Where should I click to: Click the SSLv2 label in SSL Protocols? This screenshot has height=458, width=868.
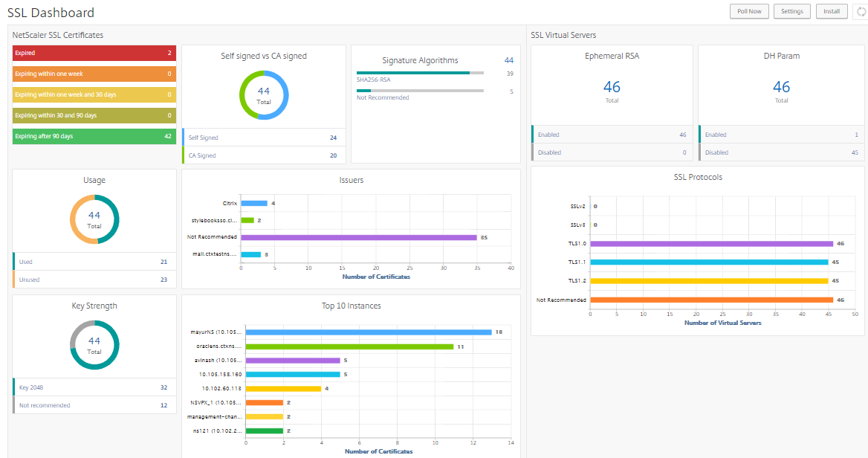pyautogui.click(x=577, y=206)
